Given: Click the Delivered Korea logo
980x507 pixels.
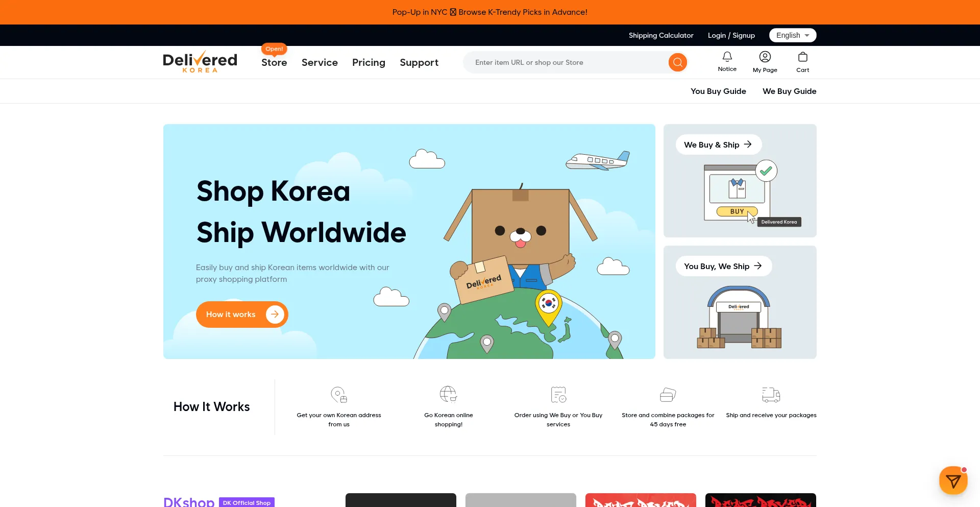Looking at the screenshot, I should point(200,62).
